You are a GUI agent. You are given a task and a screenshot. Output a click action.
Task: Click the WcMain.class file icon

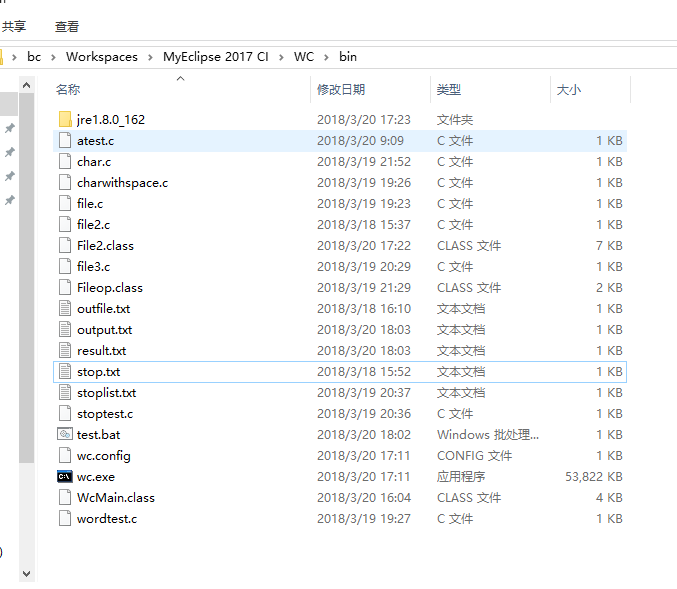click(65, 497)
